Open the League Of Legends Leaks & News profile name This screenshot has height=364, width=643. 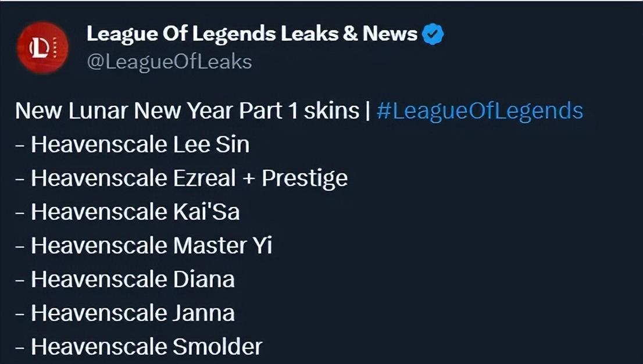point(252,34)
